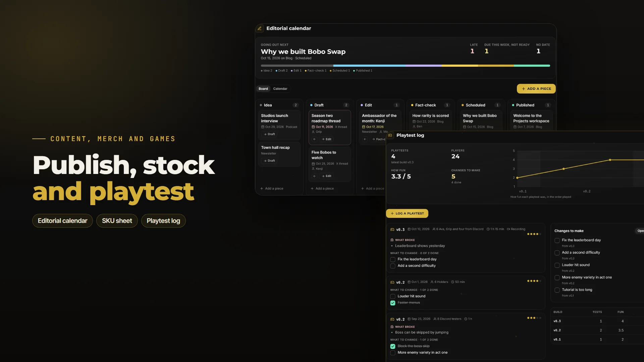This screenshot has height=362, width=644.
Task: Click the calendar icon on Studios launch interview card
Action: point(263,127)
